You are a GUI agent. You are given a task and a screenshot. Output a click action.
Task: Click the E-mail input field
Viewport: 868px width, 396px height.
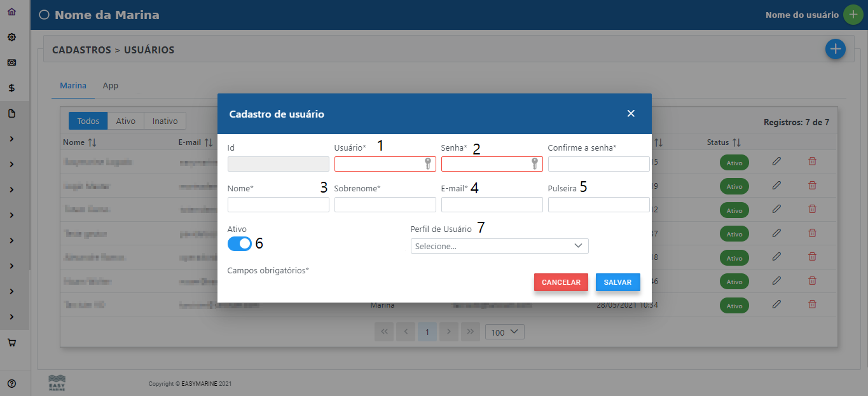point(492,205)
